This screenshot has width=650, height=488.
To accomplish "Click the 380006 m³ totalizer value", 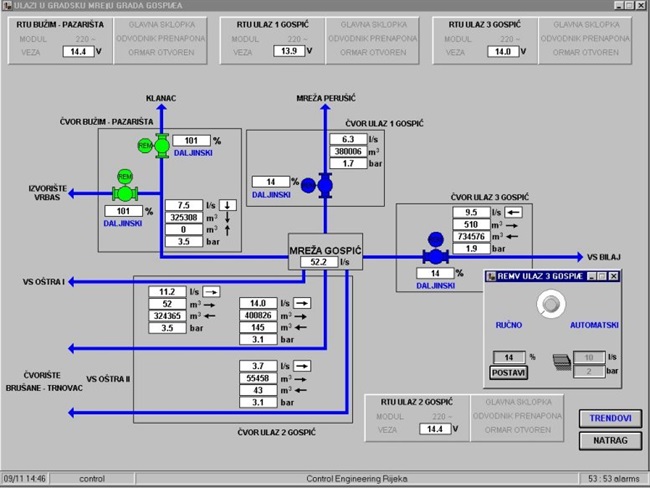I will point(348,151).
